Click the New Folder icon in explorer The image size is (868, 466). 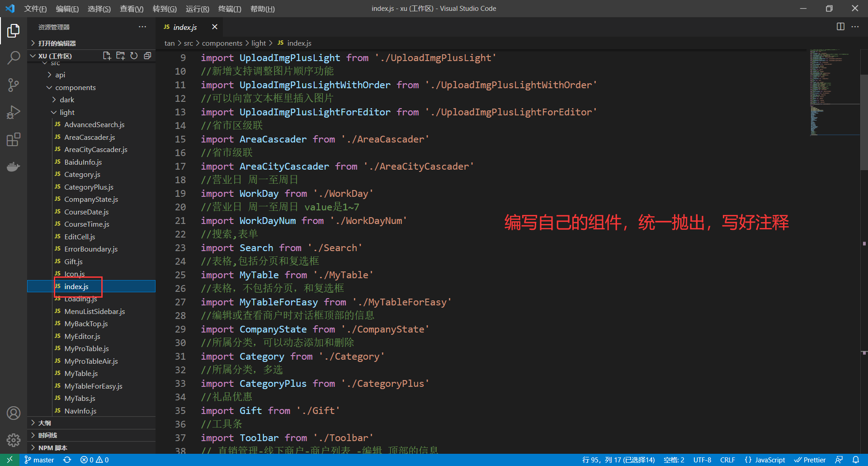[x=120, y=56]
